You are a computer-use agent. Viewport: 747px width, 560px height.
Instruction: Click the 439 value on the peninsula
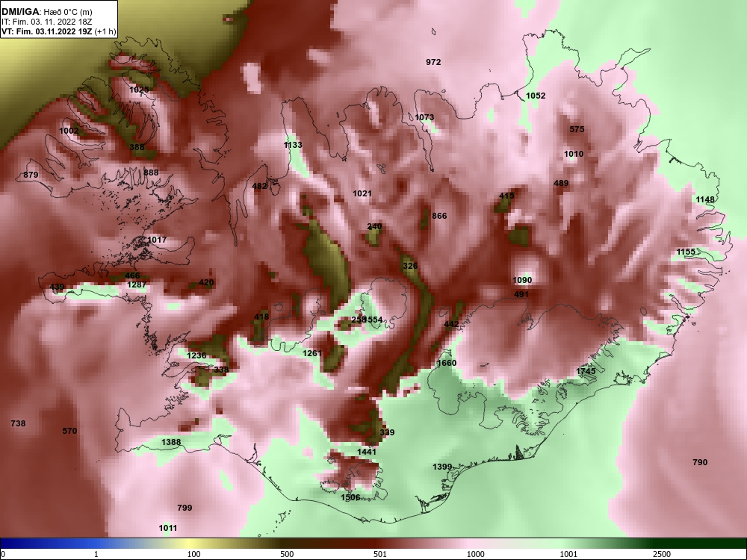point(58,287)
